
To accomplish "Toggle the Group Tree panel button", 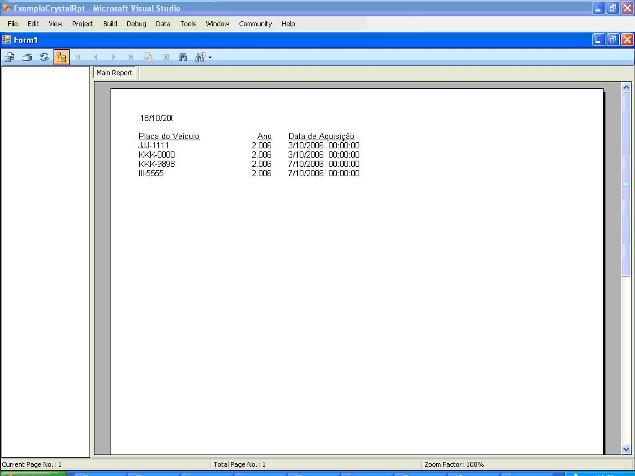I will pos(61,57).
